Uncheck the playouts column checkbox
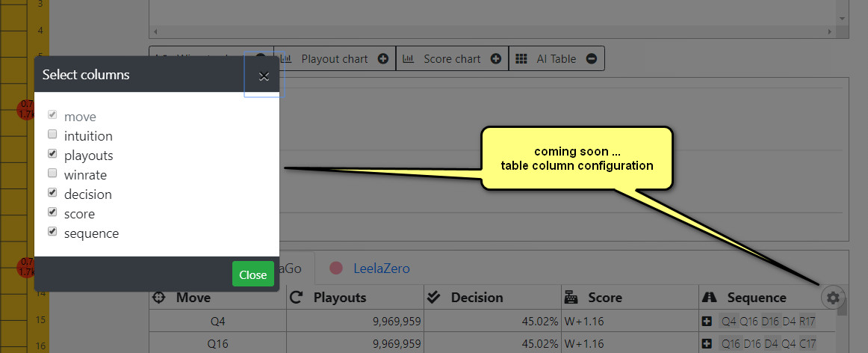Screen dimensions: 868x353 [52, 155]
